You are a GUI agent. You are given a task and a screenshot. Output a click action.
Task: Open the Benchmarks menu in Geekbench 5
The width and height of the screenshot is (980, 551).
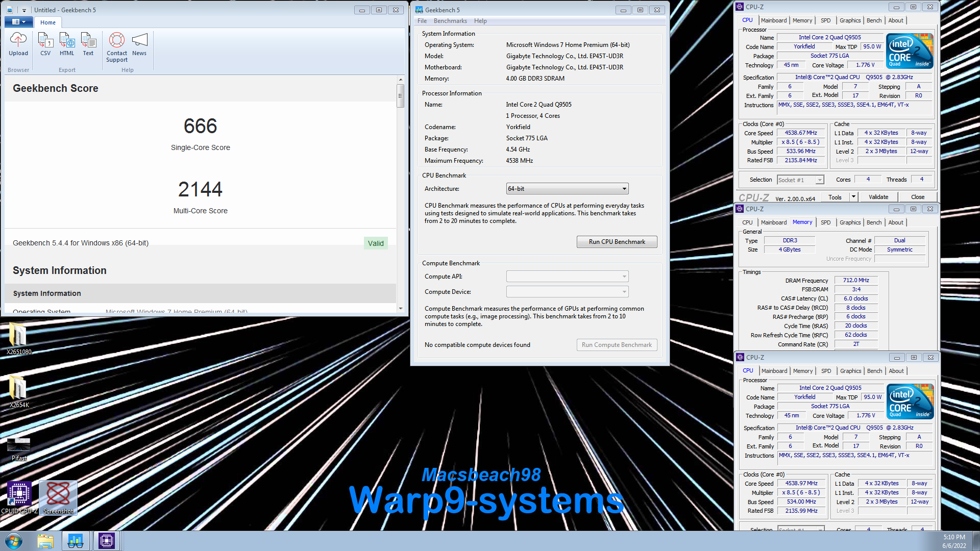coord(450,21)
